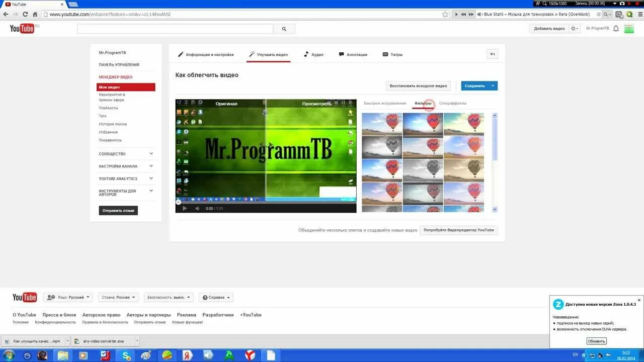Screen dimensions: 644x362
Task: Click the green channel avatar
Action: pyautogui.click(x=629, y=29)
